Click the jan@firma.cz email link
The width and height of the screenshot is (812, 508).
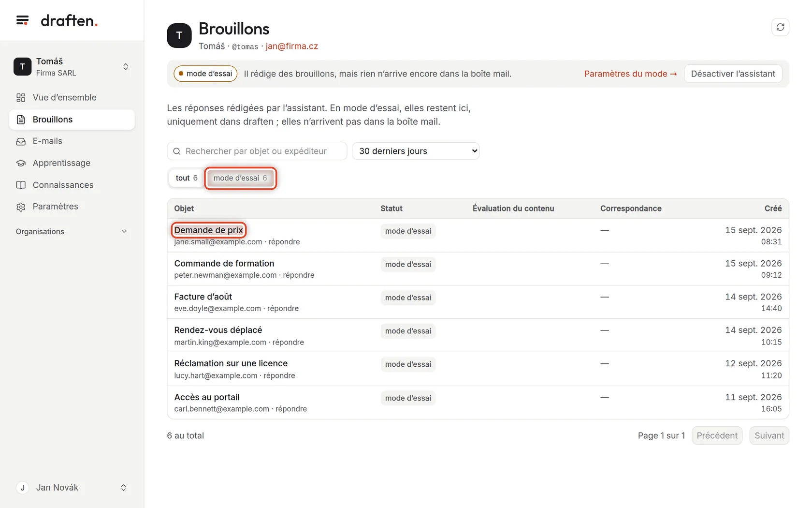(x=291, y=46)
